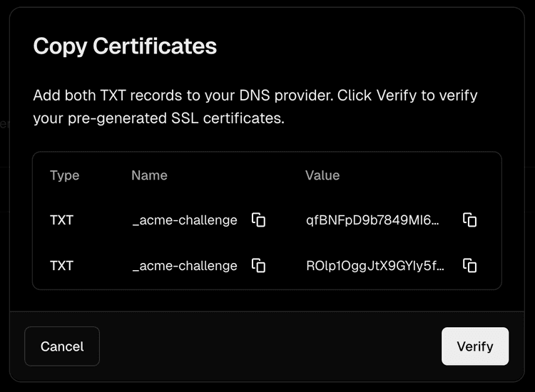535x392 pixels.
Task: Click "pre-generated SSL certificates" in the description
Action: pos(186,118)
